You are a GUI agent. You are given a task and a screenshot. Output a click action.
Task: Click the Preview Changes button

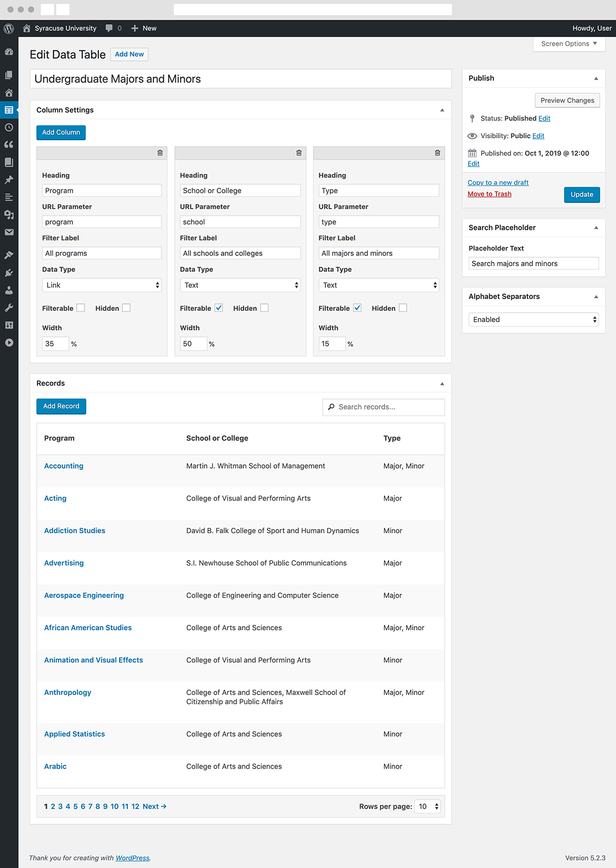point(567,100)
